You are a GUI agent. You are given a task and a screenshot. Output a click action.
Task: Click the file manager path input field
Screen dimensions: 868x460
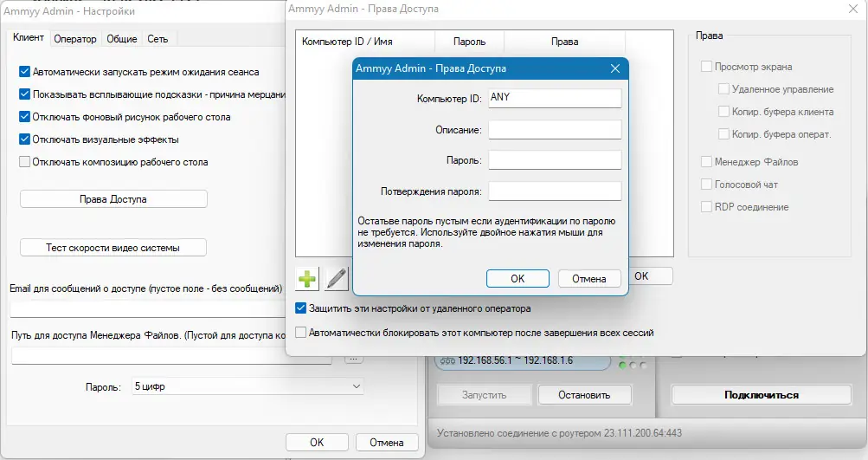(171, 356)
